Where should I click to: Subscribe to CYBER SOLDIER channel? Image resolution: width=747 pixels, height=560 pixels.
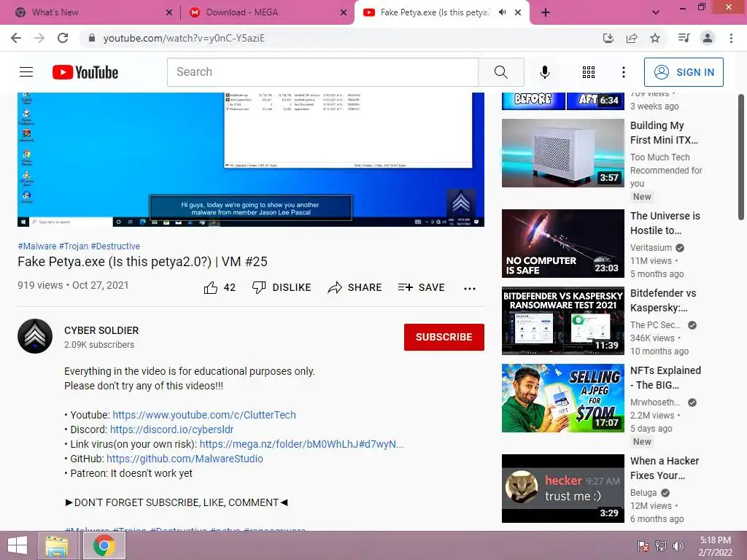pyautogui.click(x=444, y=337)
